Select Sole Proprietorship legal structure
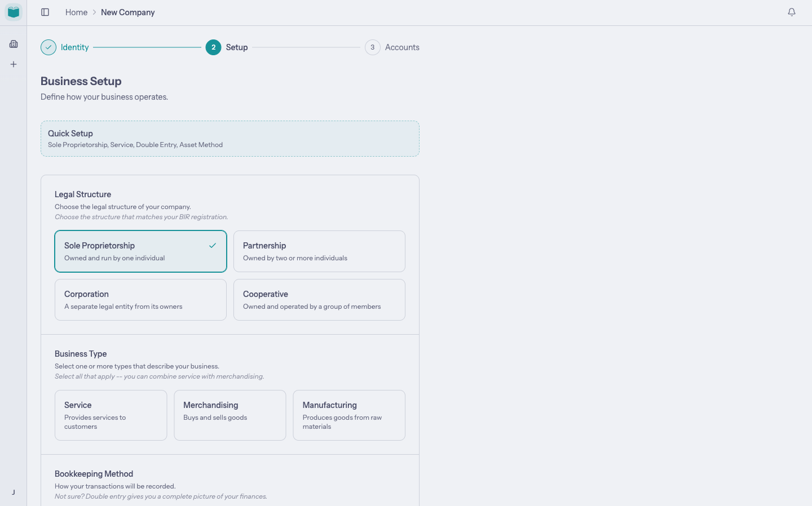The image size is (812, 506). 140,251
